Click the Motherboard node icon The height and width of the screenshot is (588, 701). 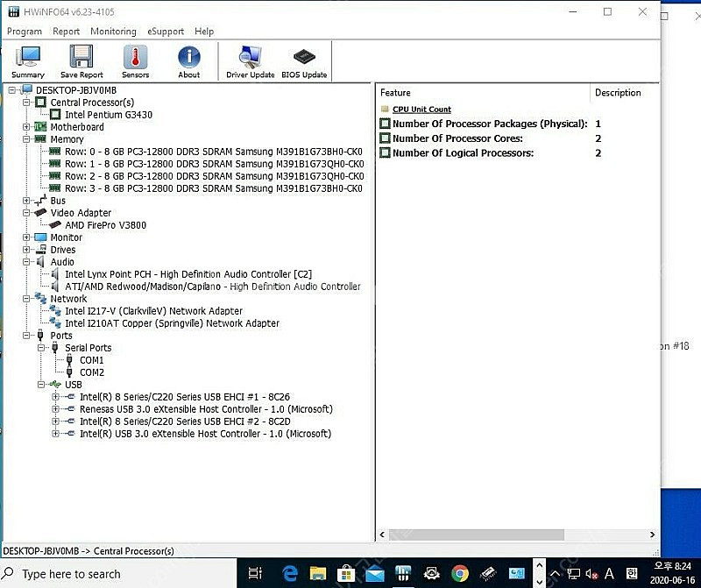pos(40,127)
